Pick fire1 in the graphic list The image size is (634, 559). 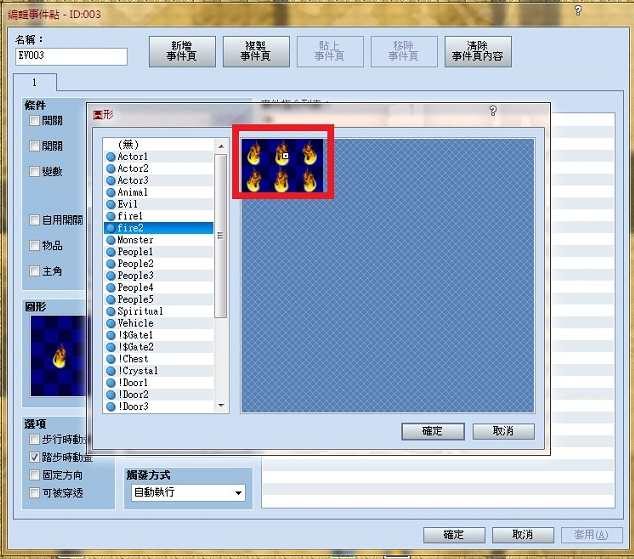[158, 216]
